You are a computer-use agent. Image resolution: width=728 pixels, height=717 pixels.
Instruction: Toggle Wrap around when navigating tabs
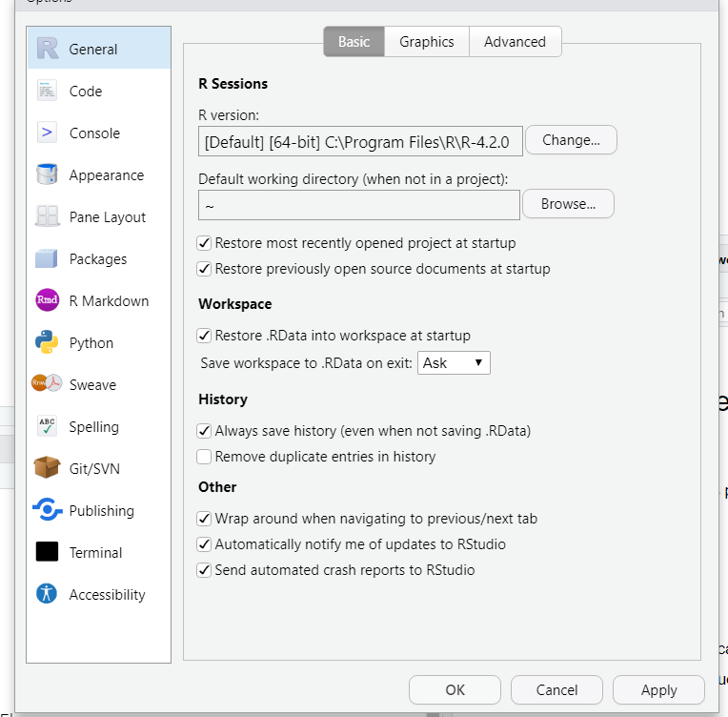click(204, 519)
